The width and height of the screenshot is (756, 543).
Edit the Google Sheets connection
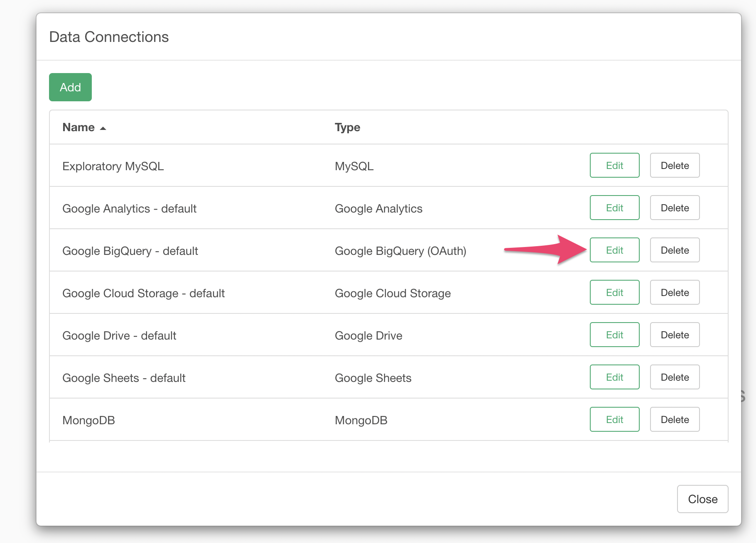(614, 377)
